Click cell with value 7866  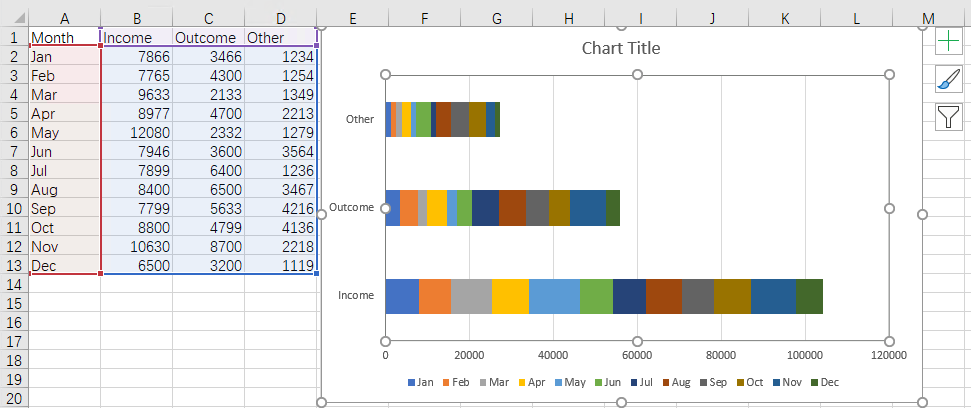pos(136,57)
